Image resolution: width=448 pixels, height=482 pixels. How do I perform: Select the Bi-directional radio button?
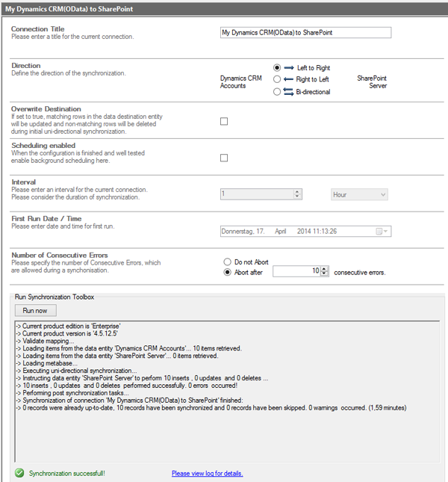pyautogui.click(x=277, y=91)
